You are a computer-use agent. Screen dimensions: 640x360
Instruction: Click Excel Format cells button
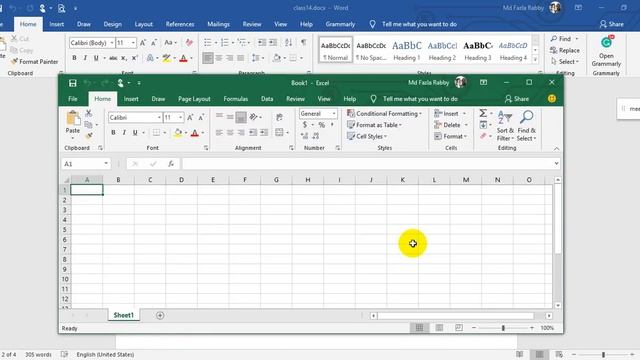[x=450, y=136]
